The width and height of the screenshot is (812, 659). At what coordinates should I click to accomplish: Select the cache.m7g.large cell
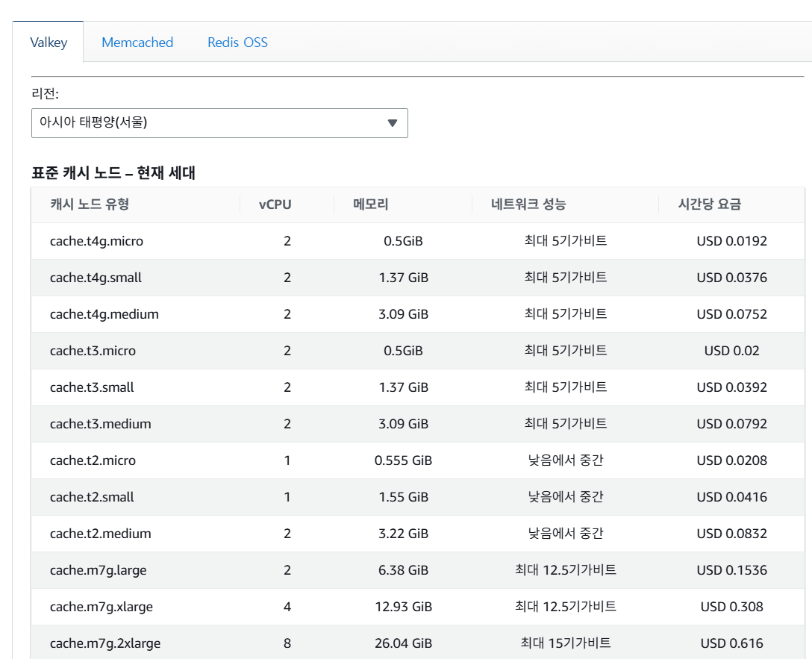pyautogui.click(x=98, y=570)
